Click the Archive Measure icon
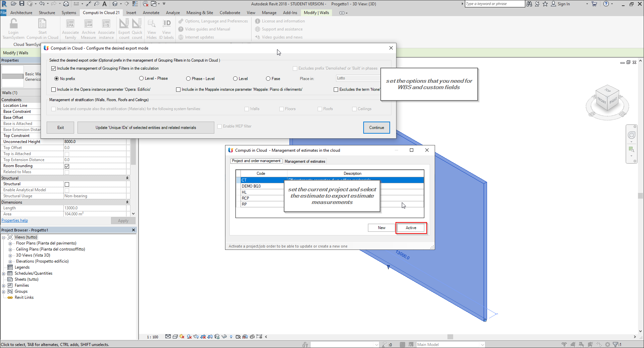The image size is (644, 348). point(89,24)
